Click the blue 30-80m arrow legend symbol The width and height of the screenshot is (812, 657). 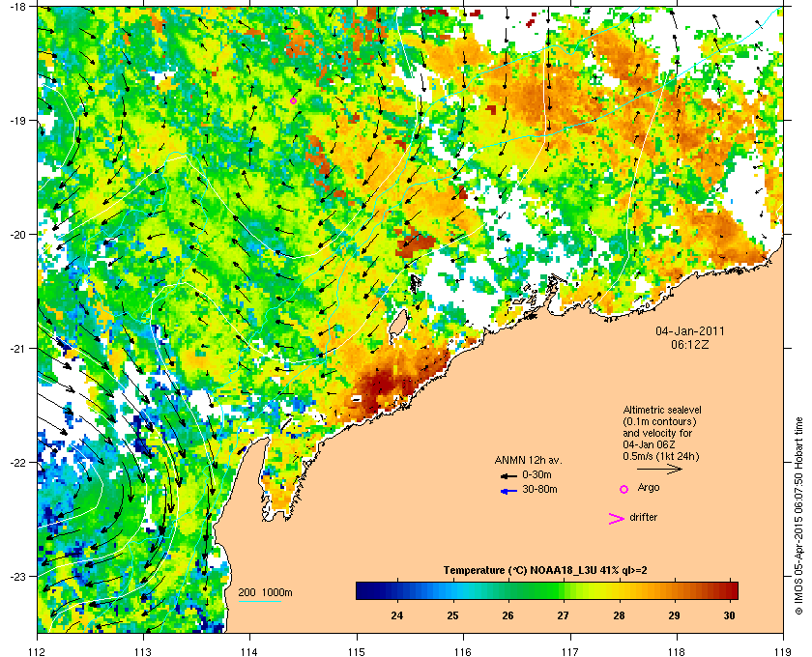coord(508,491)
